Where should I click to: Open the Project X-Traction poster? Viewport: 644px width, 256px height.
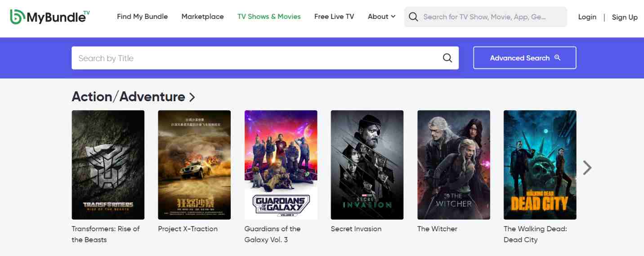click(194, 165)
